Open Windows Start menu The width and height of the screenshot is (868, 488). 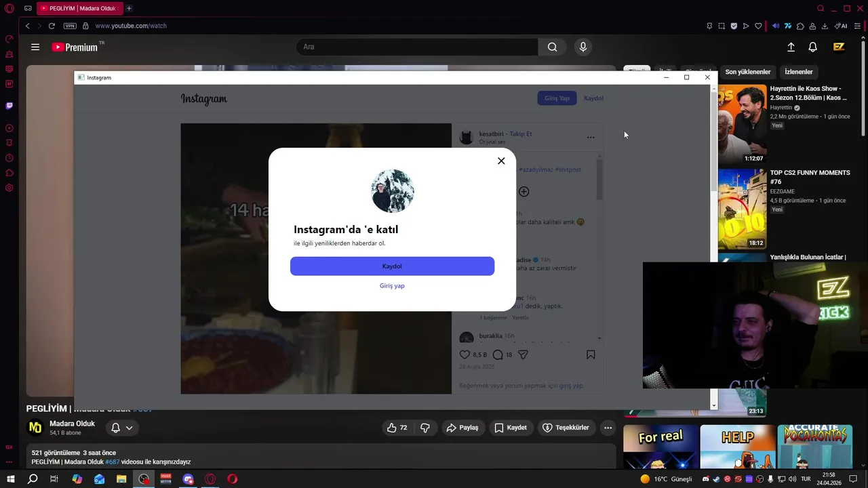pos(10,479)
